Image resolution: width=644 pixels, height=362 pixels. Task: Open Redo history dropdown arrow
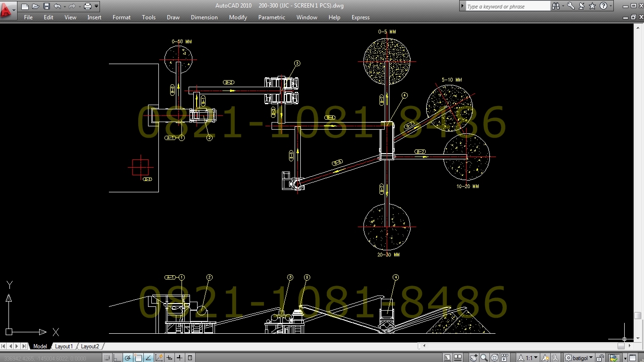[80, 6]
